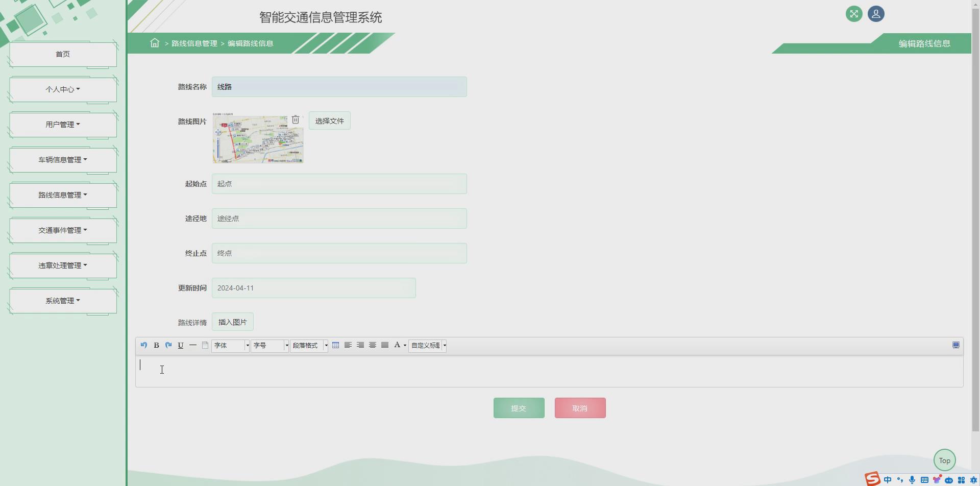Click the fullscreen expand icon in the header
The image size is (980, 486).
point(854,14)
